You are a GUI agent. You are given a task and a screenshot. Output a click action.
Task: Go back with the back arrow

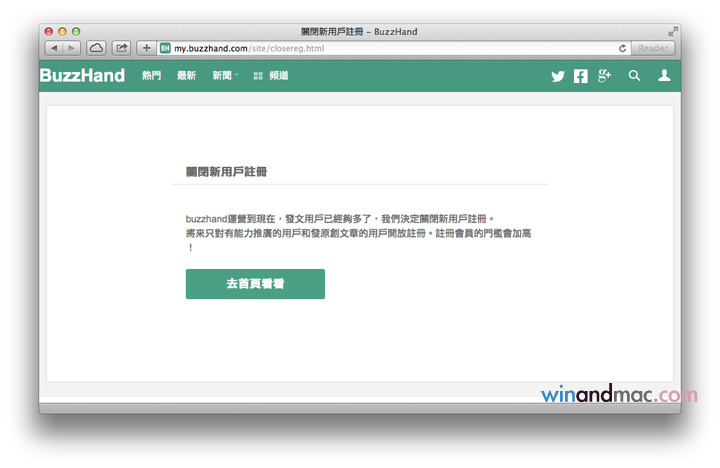point(53,48)
